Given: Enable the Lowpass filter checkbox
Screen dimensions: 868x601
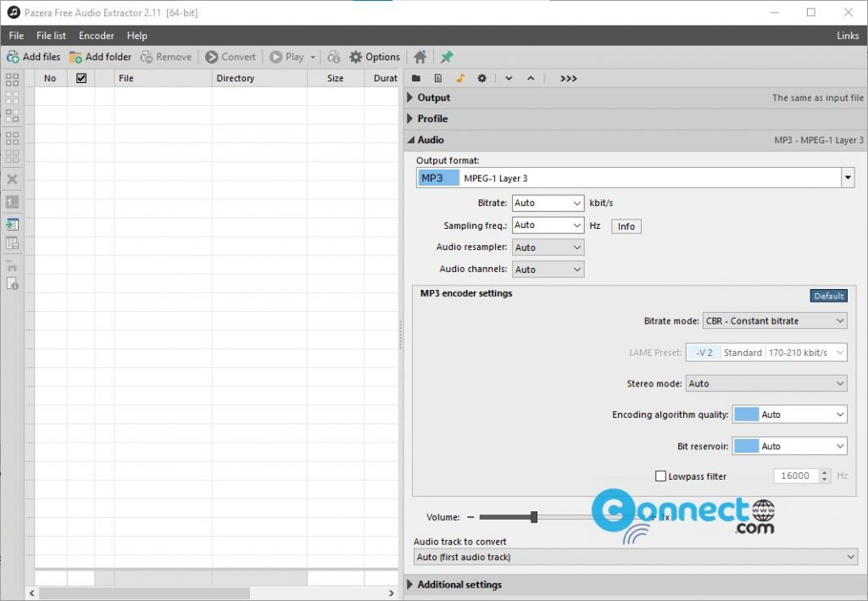Looking at the screenshot, I should tap(661, 476).
